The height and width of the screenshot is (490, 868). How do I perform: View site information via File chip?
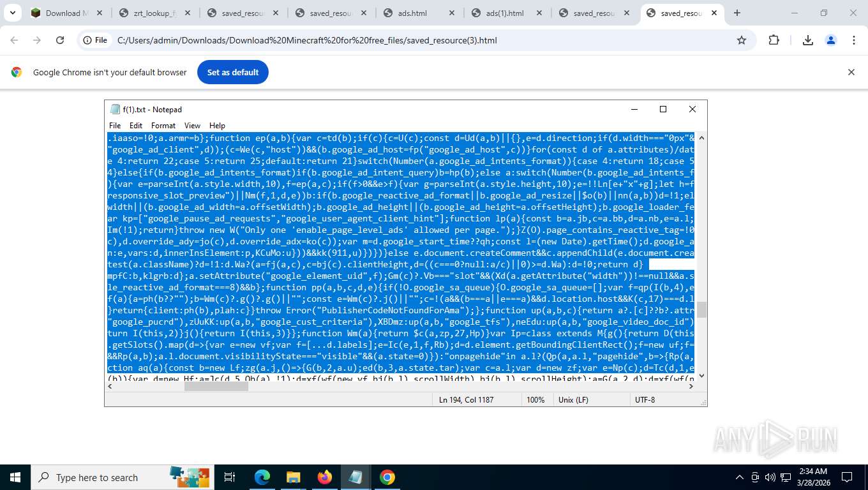coord(94,40)
